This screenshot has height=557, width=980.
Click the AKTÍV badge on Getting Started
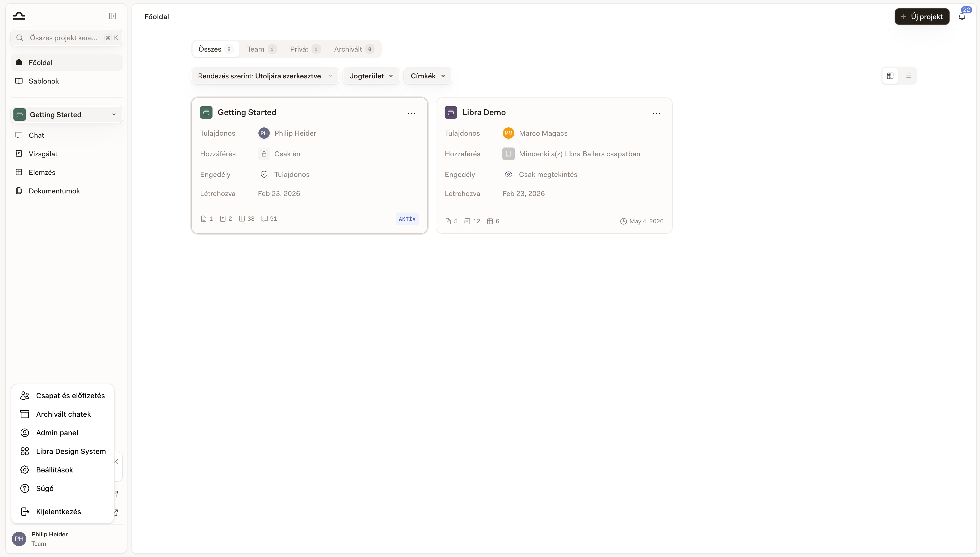click(407, 219)
